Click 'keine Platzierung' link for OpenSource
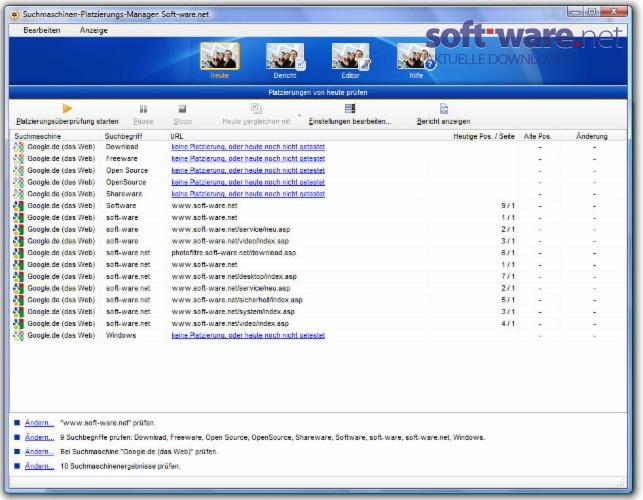Viewport: 643px width, 500px height. pos(248,182)
